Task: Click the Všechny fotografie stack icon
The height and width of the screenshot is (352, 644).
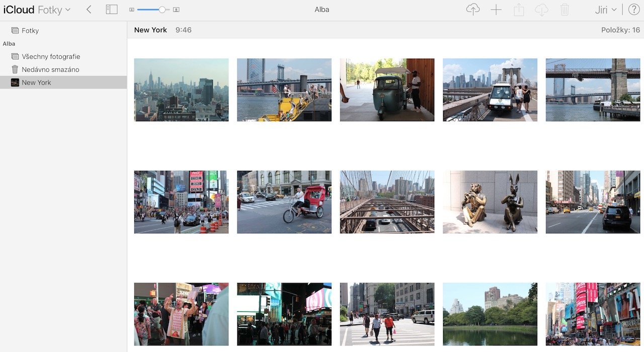Action: [15, 57]
